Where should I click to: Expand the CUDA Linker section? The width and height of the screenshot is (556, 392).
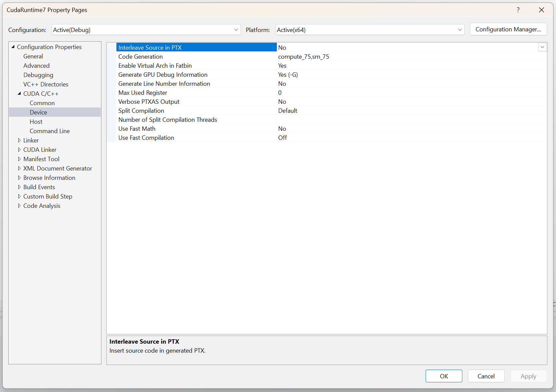coord(20,149)
